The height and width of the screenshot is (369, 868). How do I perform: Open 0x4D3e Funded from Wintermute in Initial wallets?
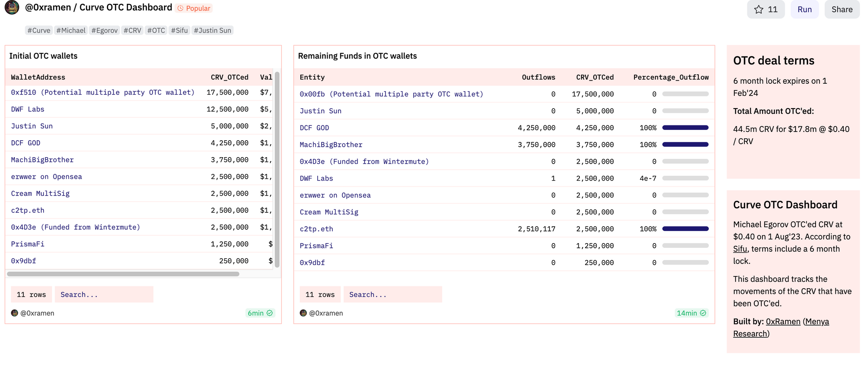(76, 227)
